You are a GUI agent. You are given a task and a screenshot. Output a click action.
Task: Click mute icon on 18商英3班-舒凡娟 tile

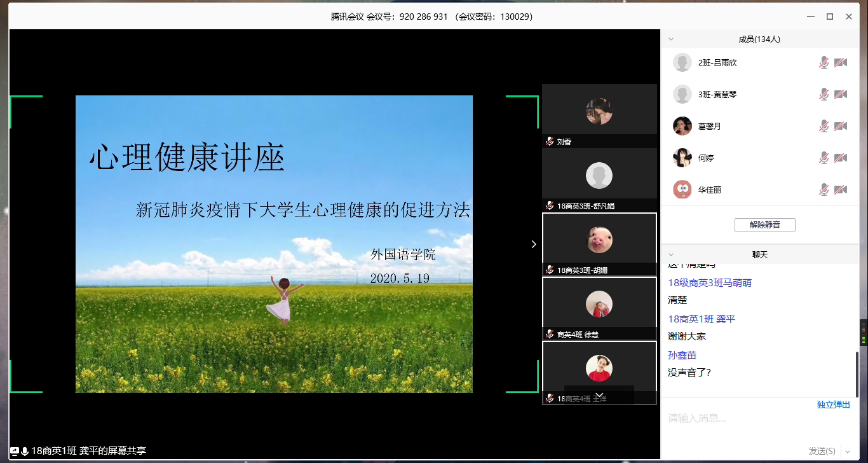(x=550, y=205)
